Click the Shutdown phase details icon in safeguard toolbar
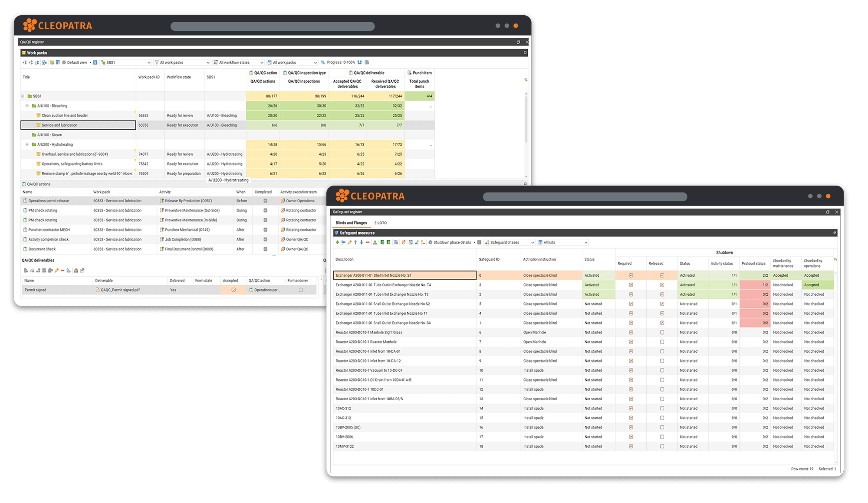 click(429, 242)
